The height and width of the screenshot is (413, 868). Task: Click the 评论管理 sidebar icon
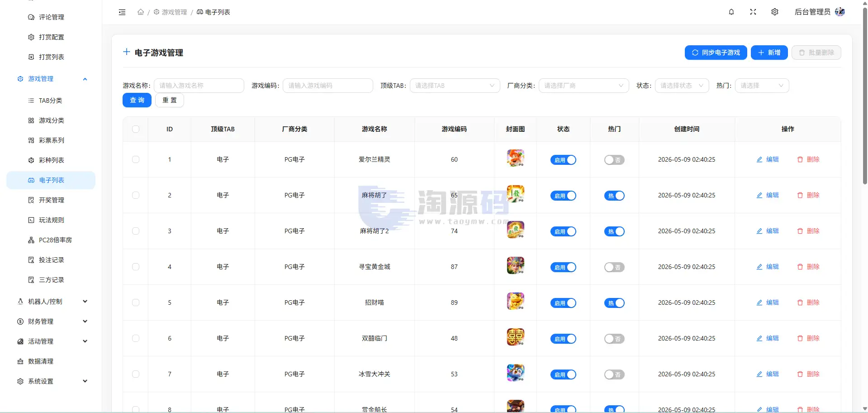[31, 17]
